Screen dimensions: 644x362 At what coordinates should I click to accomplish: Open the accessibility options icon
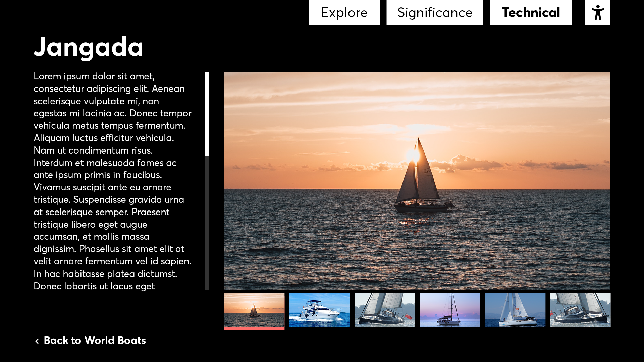click(x=597, y=13)
